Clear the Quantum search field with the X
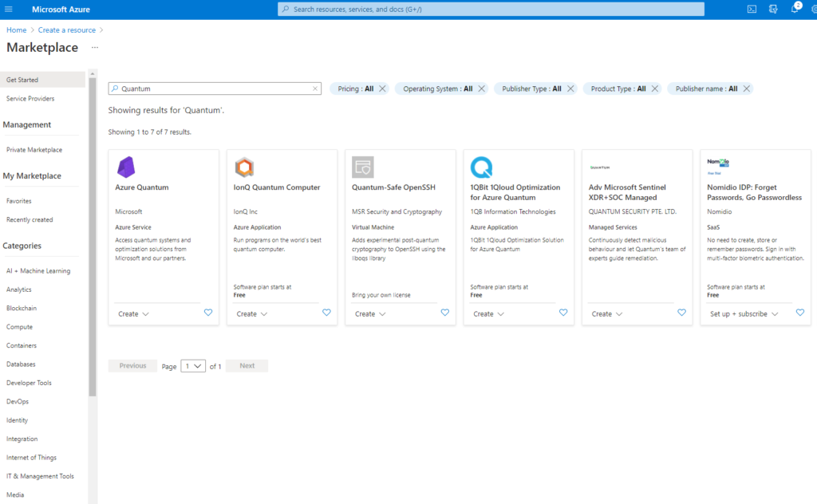Image resolution: width=817 pixels, height=504 pixels. (x=315, y=89)
